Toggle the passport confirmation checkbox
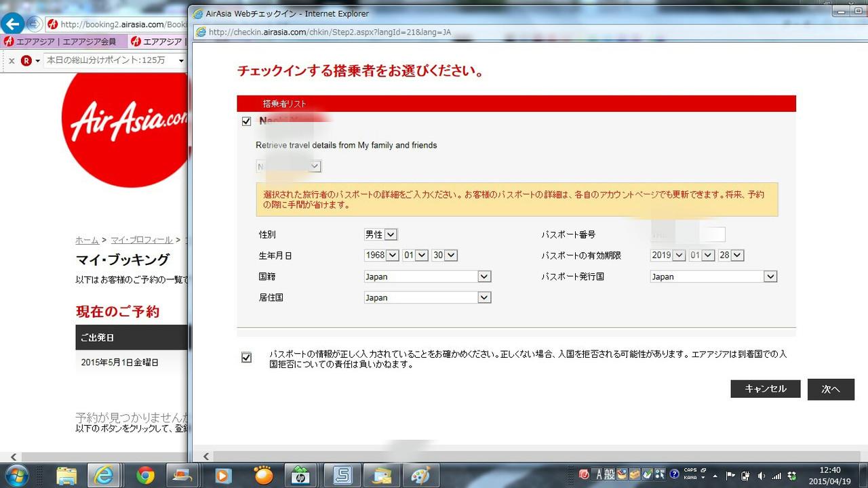This screenshot has height=488, width=868. [246, 358]
